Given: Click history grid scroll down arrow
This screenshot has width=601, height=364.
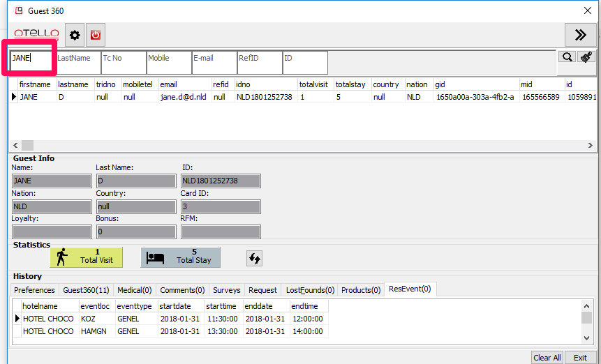Looking at the screenshot, I should pos(586,338).
